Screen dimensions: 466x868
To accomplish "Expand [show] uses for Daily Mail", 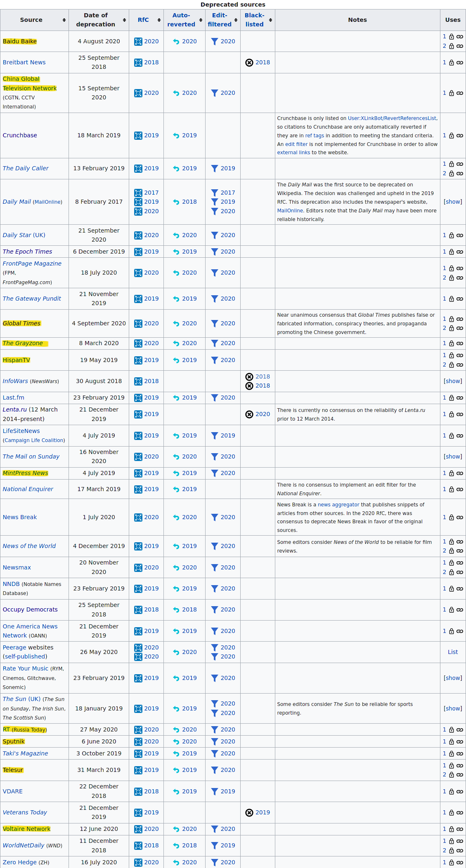I will pyautogui.click(x=453, y=202).
